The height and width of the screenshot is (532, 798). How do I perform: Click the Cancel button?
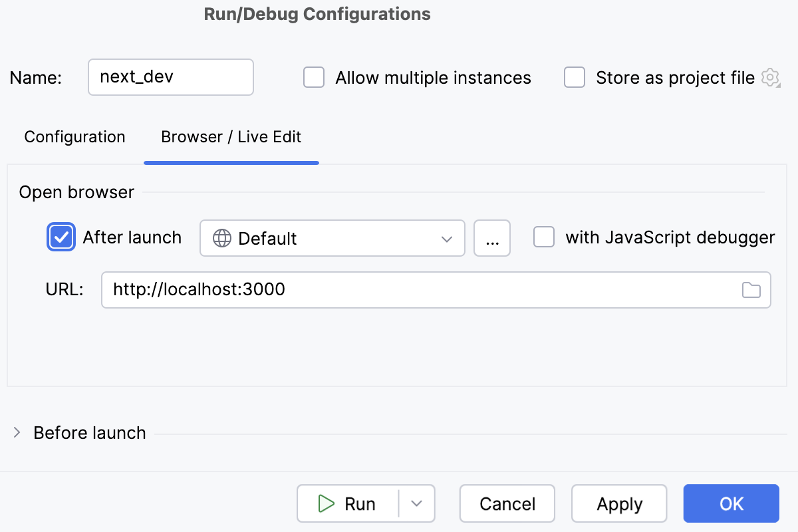[507, 503]
